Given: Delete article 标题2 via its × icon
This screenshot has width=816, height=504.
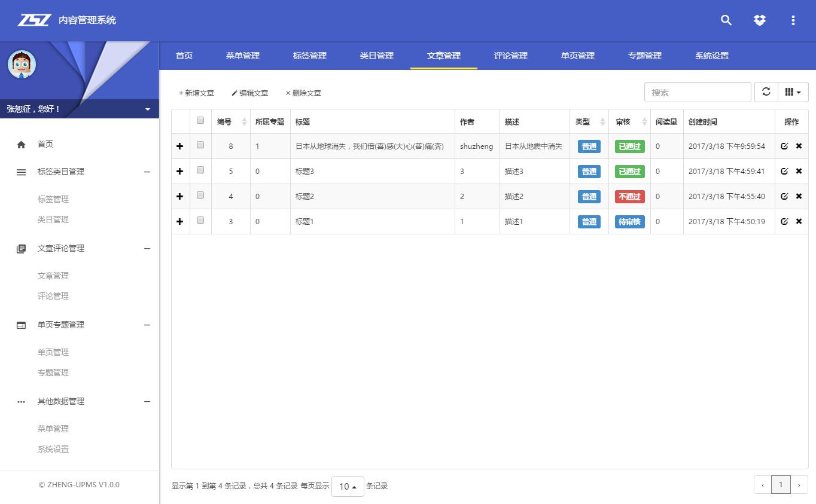Looking at the screenshot, I should (x=799, y=196).
